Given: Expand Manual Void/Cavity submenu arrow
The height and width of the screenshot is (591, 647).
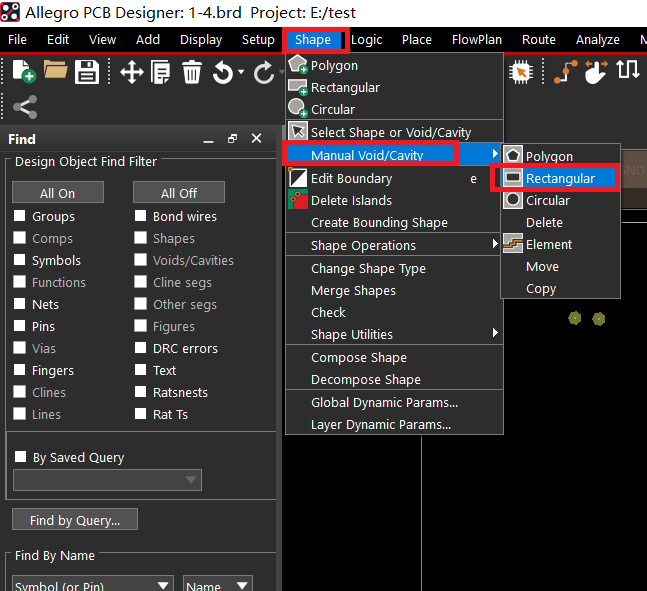Looking at the screenshot, I should [495, 154].
